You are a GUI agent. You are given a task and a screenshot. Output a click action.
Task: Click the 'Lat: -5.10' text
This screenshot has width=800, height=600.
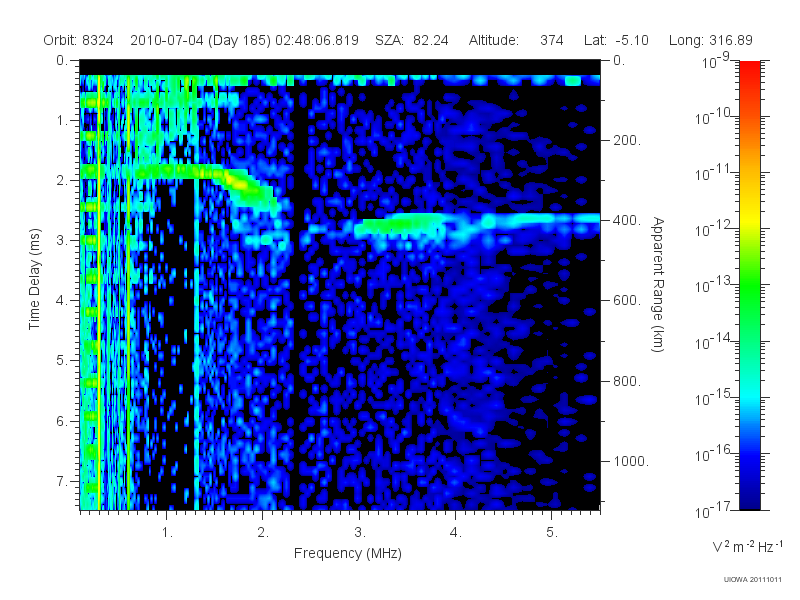pos(616,40)
